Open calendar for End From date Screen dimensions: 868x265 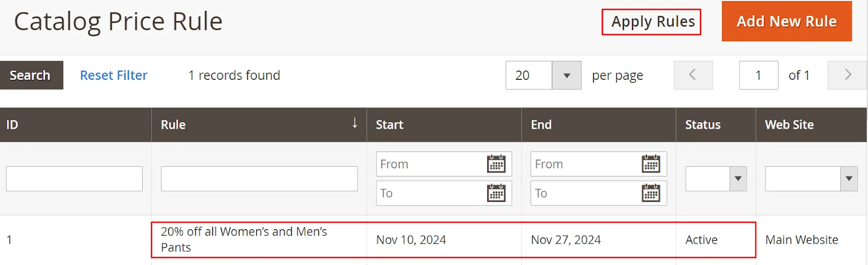(650, 164)
